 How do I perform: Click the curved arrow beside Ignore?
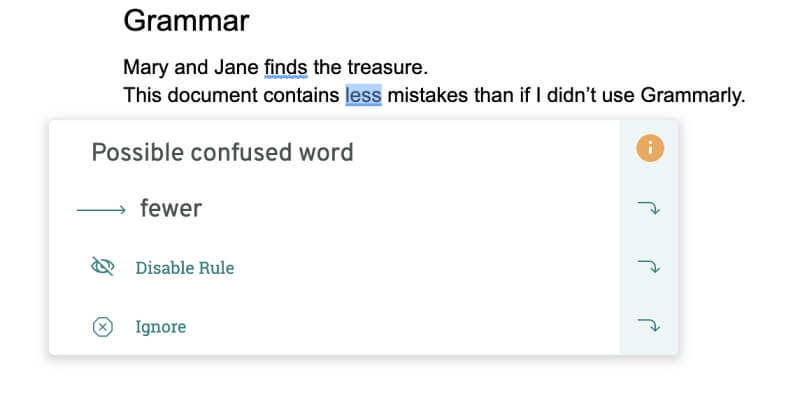pos(649,325)
